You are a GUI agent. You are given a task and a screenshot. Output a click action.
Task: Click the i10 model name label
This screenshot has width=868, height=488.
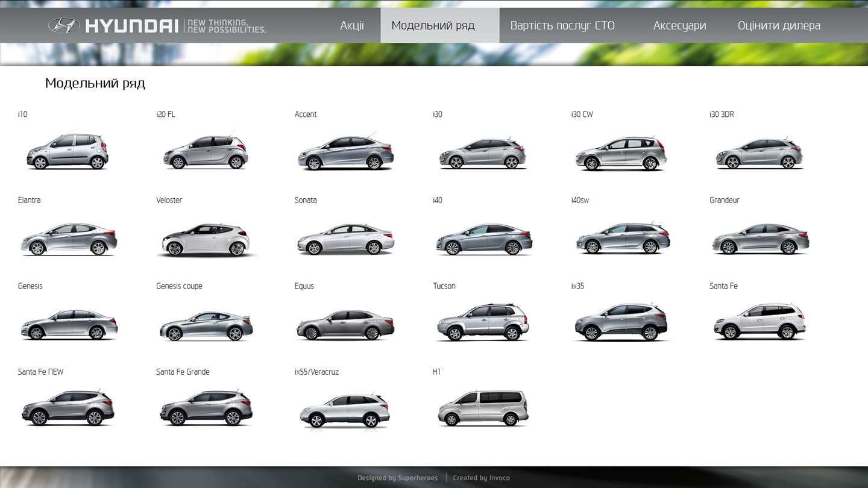pyautogui.click(x=22, y=114)
